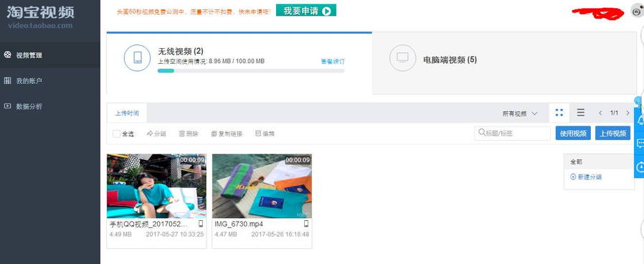Click the 上传视频 button

click(612, 133)
